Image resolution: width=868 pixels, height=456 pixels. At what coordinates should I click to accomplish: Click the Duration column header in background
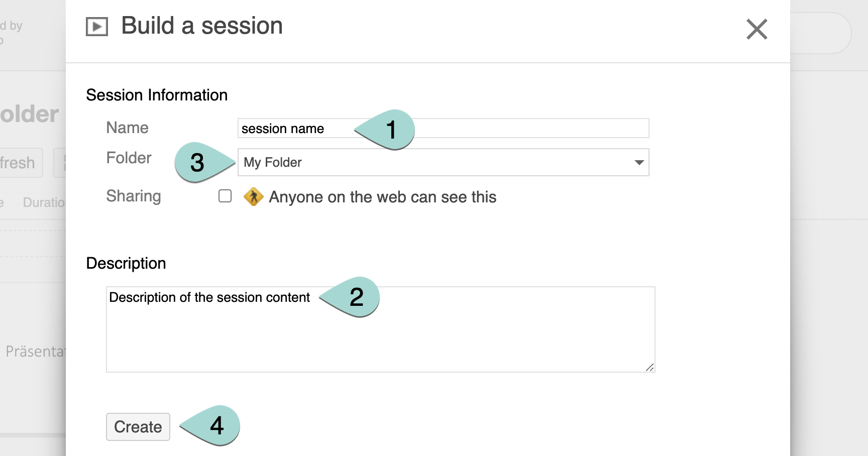44,202
